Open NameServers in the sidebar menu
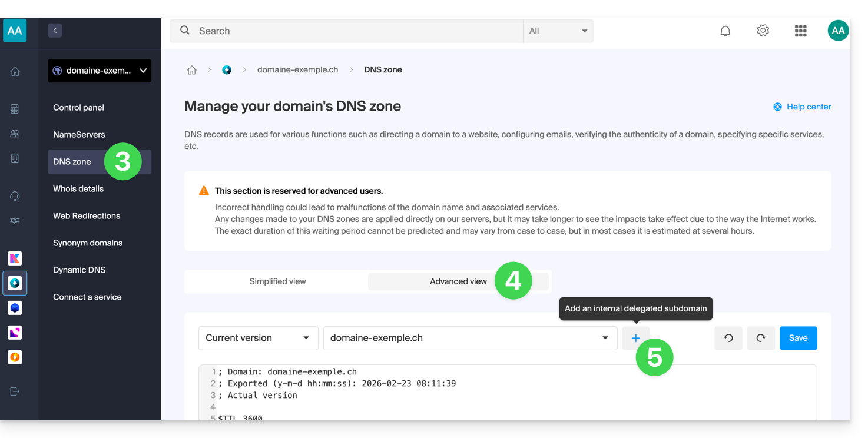868x438 pixels. pos(79,134)
